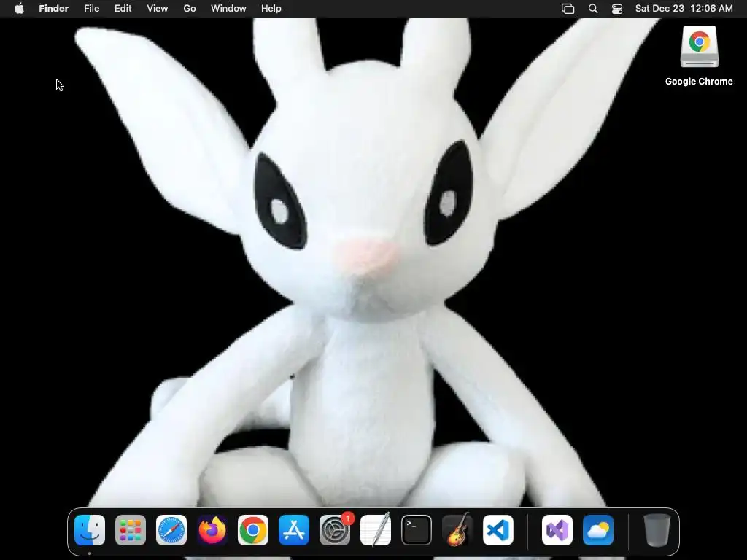Launch Safari from the Dock
This screenshot has height=560, width=747.
(x=171, y=530)
